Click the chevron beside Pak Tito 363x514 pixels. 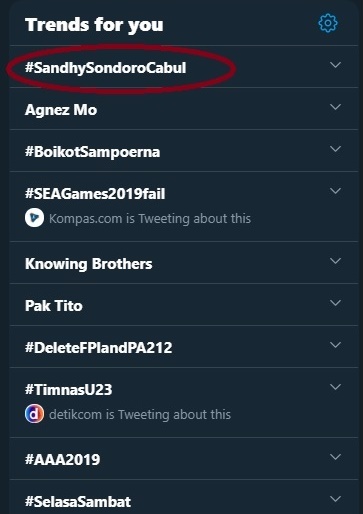335,303
